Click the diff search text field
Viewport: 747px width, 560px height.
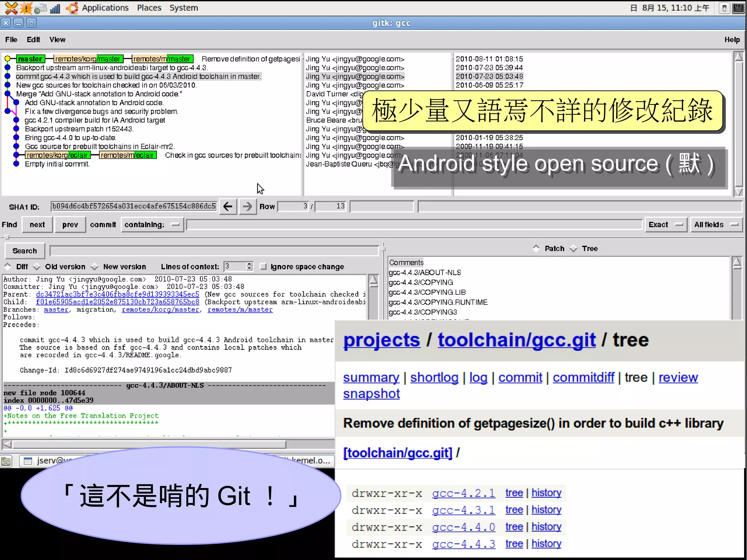pyautogui.click(x=214, y=251)
